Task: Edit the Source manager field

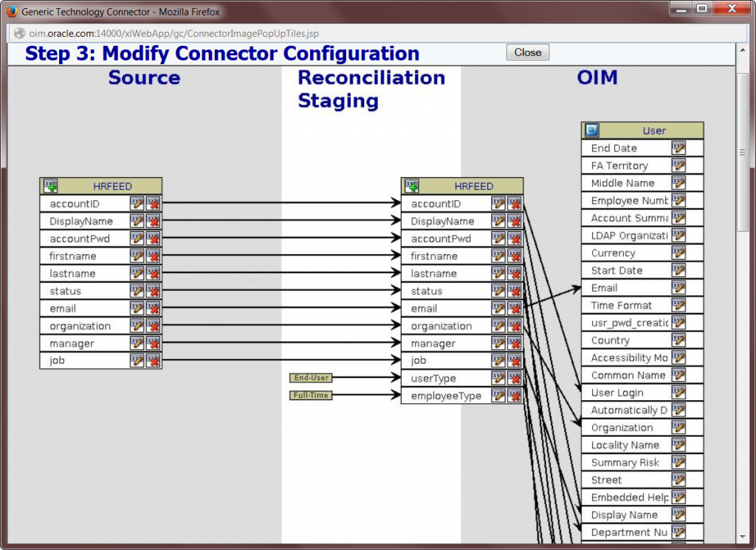Action: pos(137,343)
